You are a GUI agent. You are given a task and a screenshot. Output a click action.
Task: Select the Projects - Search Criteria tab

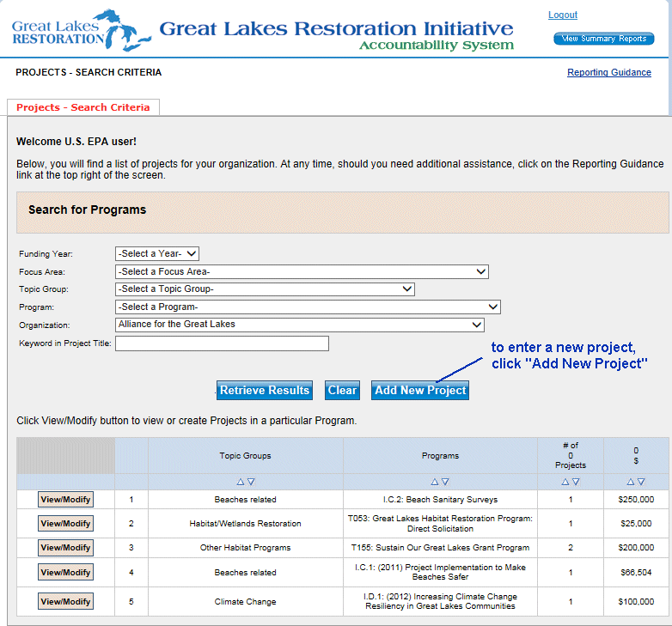[83, 107]
